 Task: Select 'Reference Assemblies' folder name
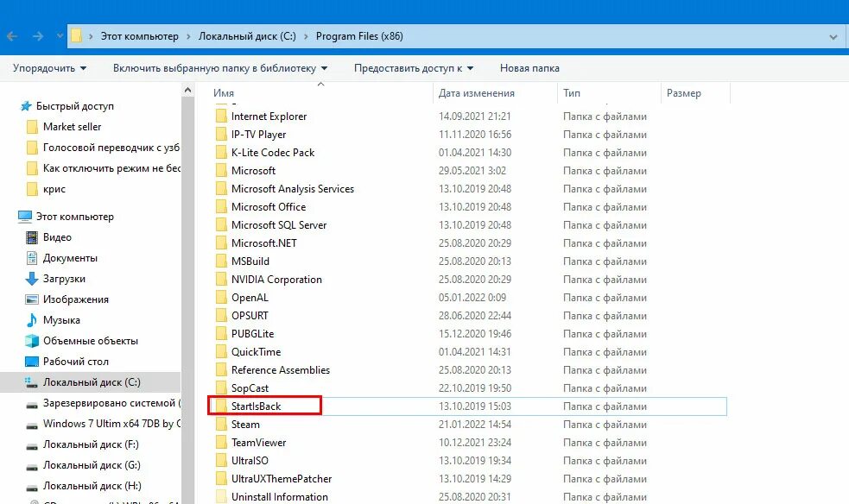281,370
